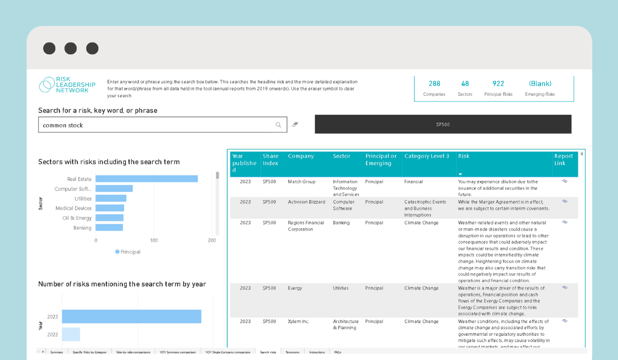618x360 pixels.
Task: Open YOY Single Company comparison tab
Action: 228,352
